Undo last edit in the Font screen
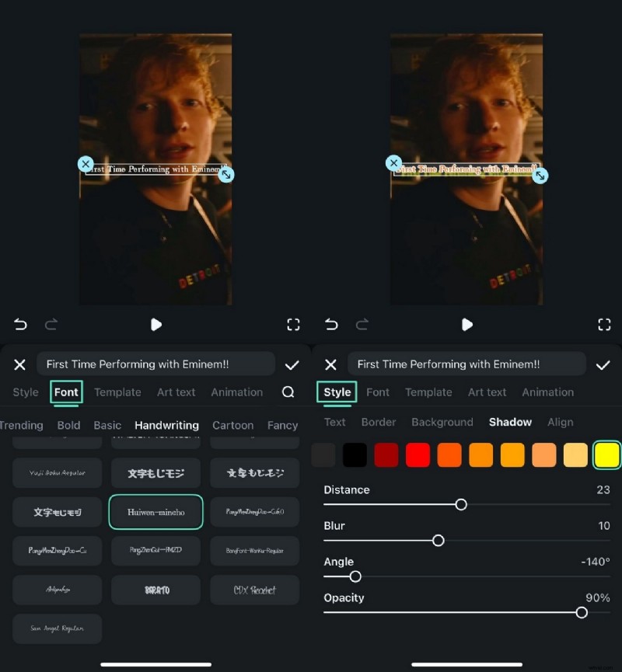The height and width of the screenshot is (672, 622). 20,325
